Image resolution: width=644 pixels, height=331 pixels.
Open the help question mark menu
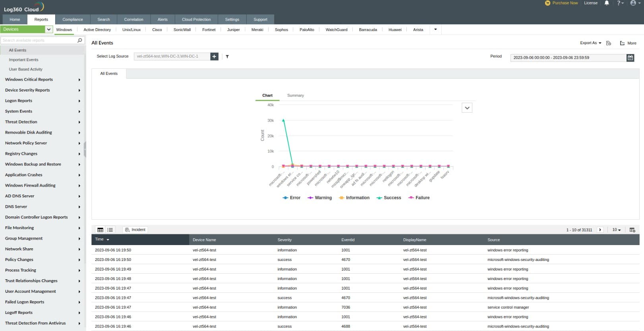click(x=620, y=3)
